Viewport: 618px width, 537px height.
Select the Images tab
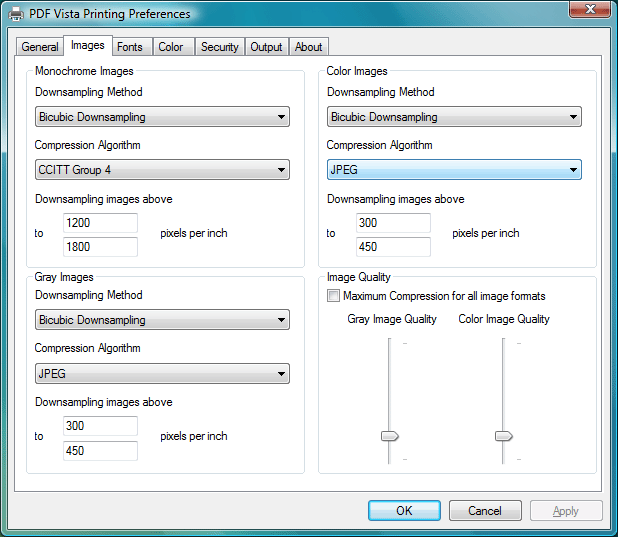[x=87, y=45]
